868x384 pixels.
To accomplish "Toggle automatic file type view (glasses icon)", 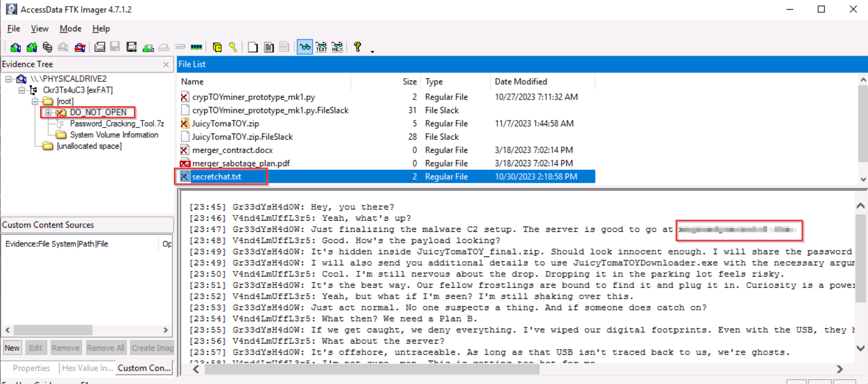I will pos(305,47).
